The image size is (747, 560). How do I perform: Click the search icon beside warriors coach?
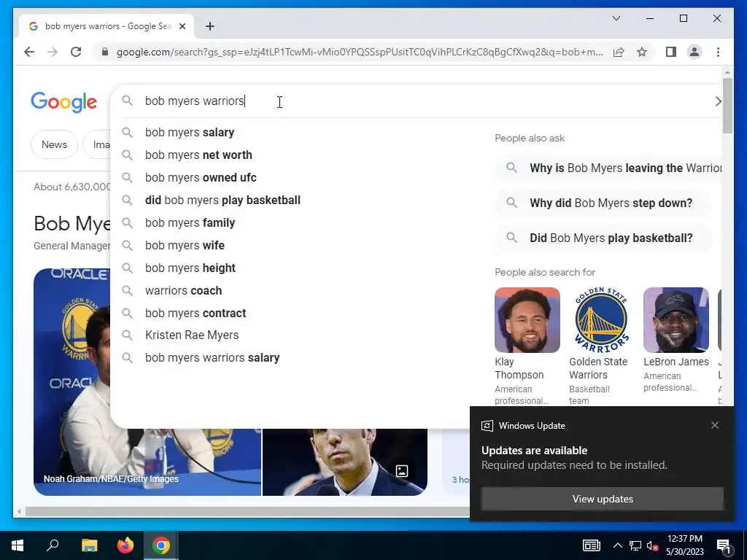(127, 290)
